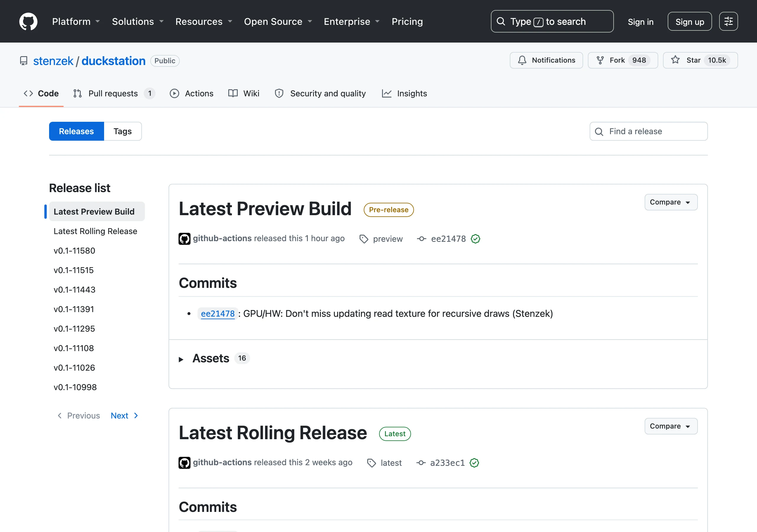
Task: Click the Latest Preview Build release title
Action: 265,209
